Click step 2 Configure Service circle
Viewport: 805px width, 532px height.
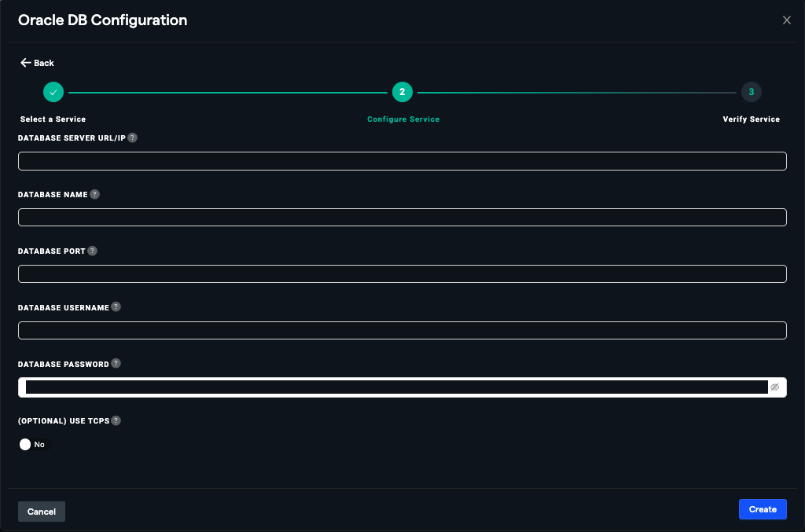(x=402, y=92)
